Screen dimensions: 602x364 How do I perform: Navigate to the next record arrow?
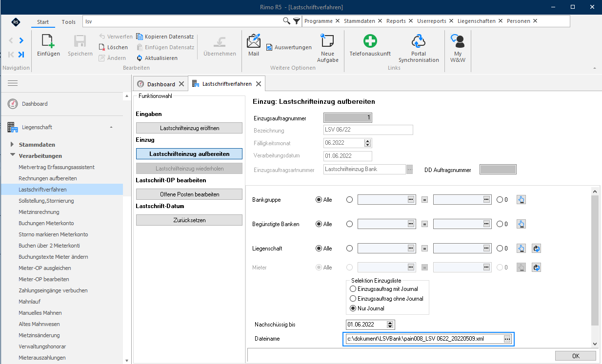(21, 40)
